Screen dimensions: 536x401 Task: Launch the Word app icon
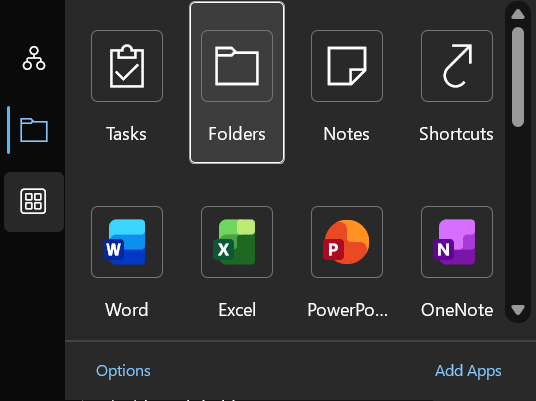point(127,242)
